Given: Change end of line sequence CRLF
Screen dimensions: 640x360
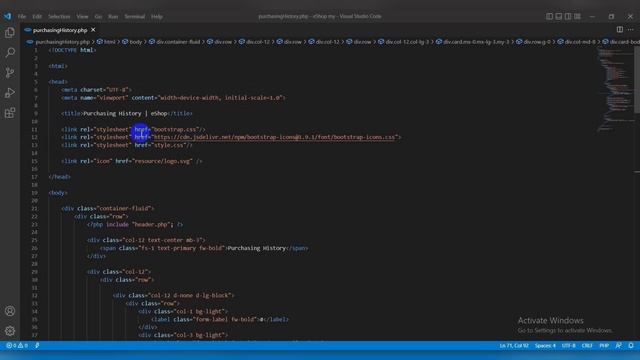Looking at the screenshot, I should pos(587,345).
